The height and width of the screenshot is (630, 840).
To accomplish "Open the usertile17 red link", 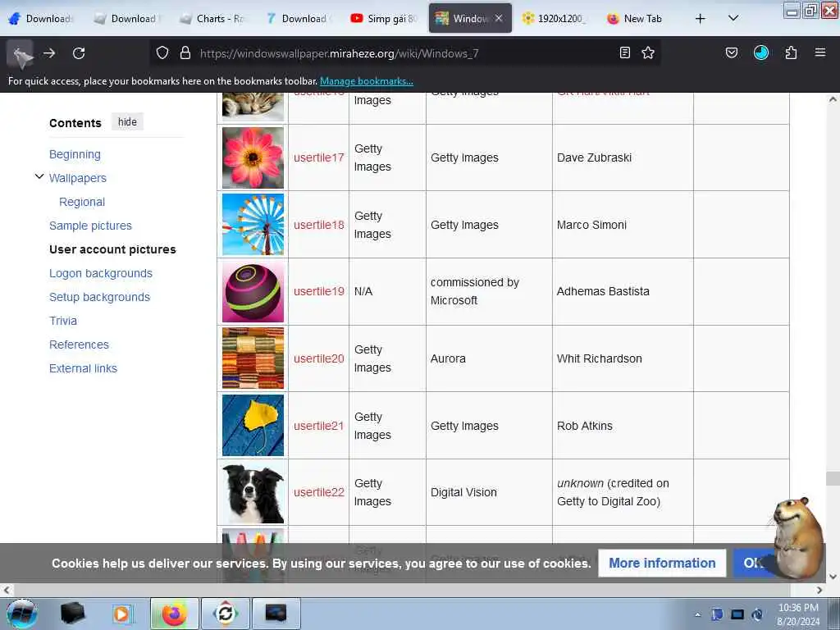I will [319, 157].
